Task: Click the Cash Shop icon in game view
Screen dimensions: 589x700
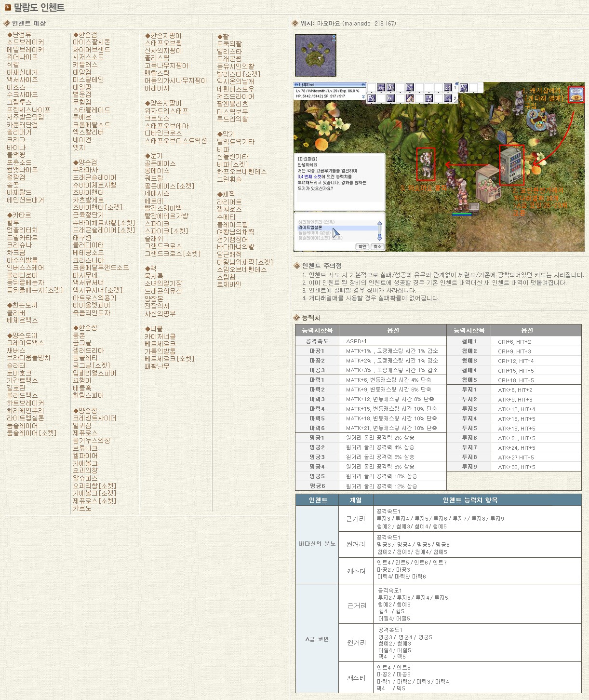Action: (x=576, y=94)
